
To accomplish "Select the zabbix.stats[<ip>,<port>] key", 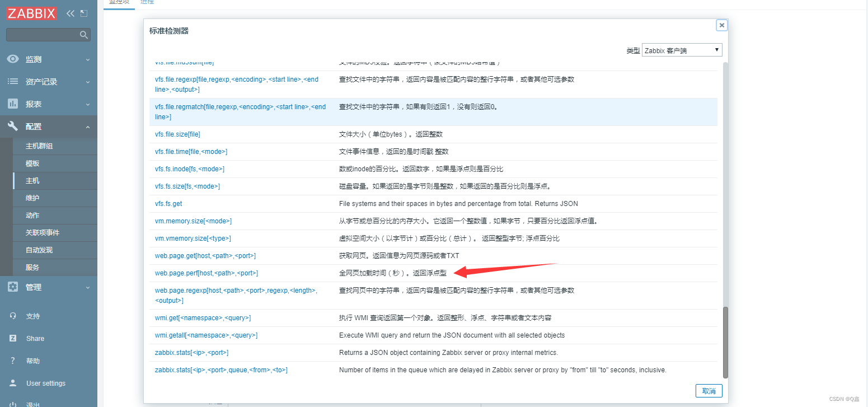I will coord(191,353).
